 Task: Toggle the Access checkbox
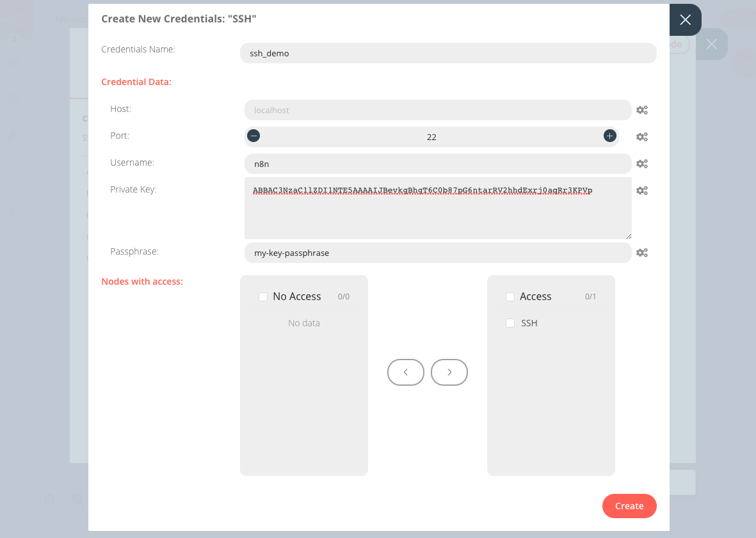pos(510,296)
